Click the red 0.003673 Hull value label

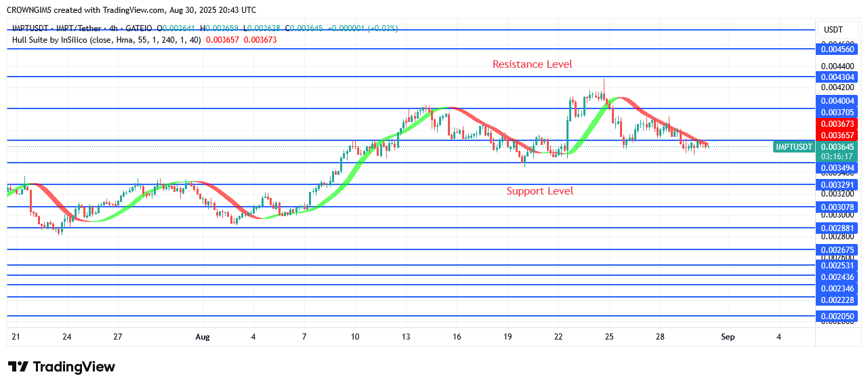tap(838, 124)
